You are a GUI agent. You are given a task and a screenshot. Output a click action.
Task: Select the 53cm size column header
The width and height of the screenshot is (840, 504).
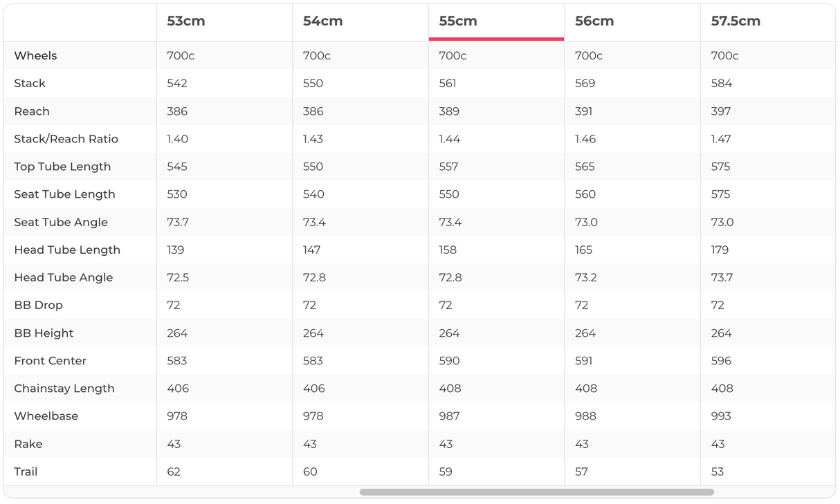[x=186, y=21]
